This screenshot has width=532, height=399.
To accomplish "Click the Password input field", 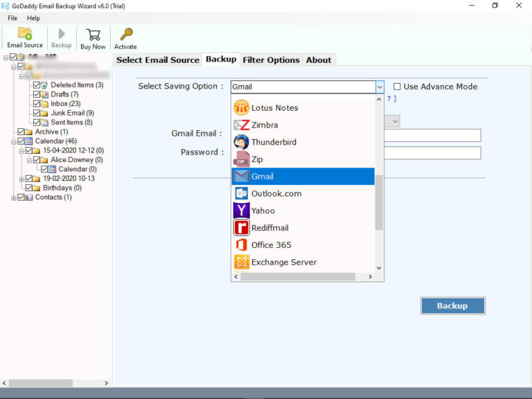I will click(x=432, y=153).
